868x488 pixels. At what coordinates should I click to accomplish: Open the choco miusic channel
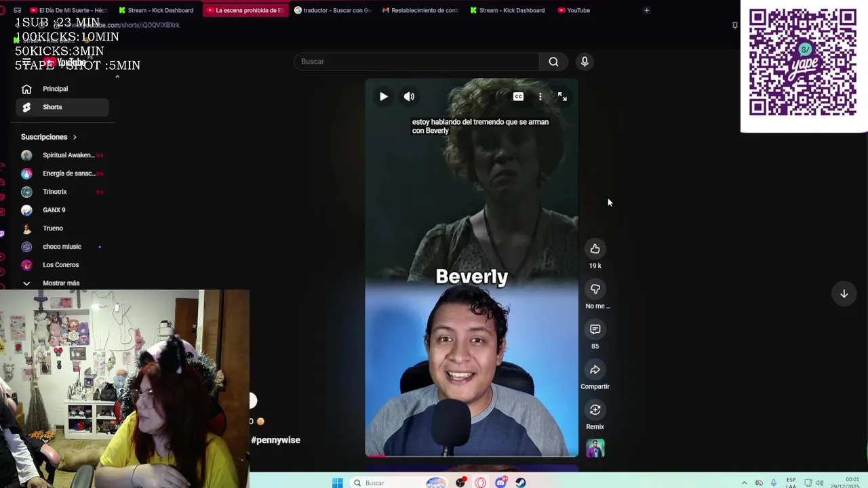(62, 247)
